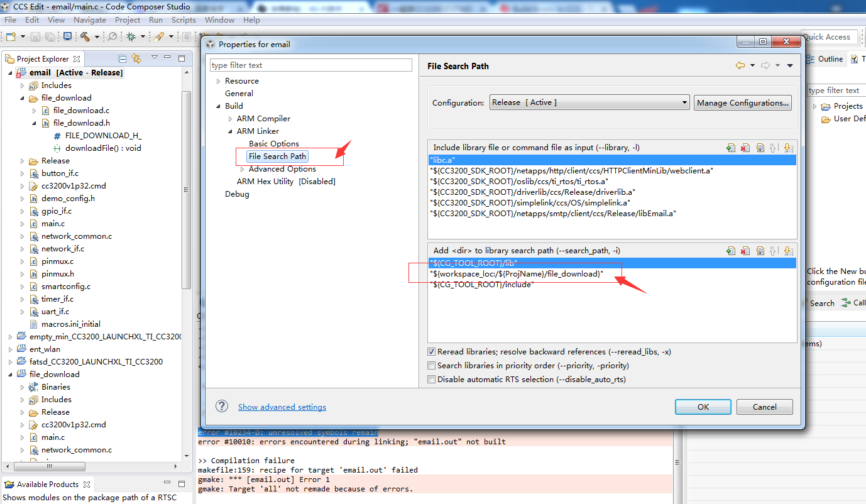Click the Quick Access search field
Image resolution: width=866 pixels, height=504 pixels.
(x=830, y=37)
